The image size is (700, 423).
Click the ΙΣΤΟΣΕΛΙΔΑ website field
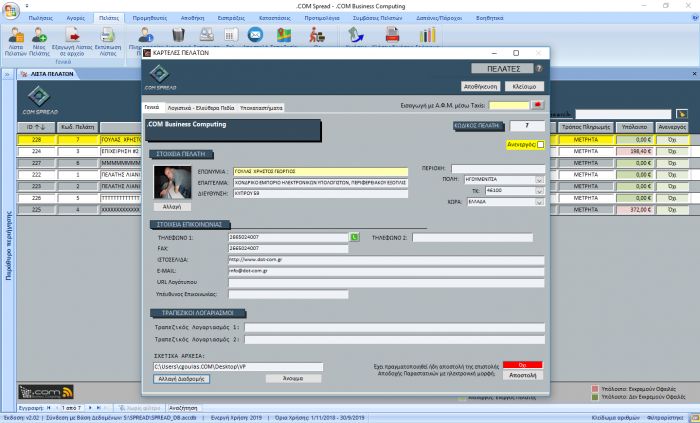pyautogui.click(x=386, y=260)
